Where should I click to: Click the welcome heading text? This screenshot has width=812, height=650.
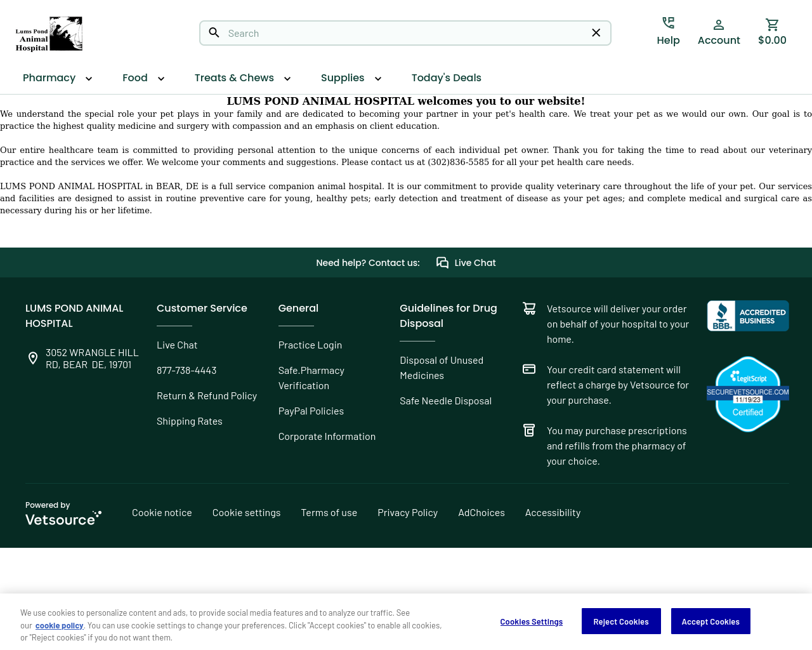[406, 101]
